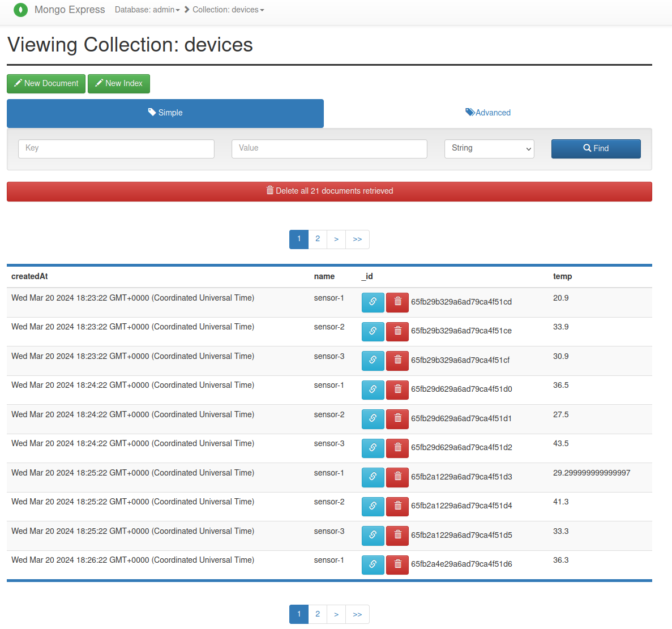Click the New Document button
Image resolution: width=672 pixels, height=629 pixels.
tap(46, 83)
